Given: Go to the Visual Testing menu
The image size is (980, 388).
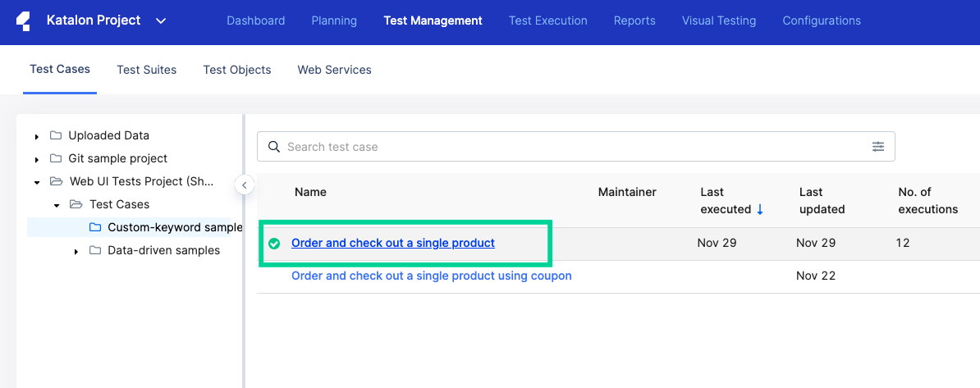Looking at the screenshot, I should [x=718, y=21].
